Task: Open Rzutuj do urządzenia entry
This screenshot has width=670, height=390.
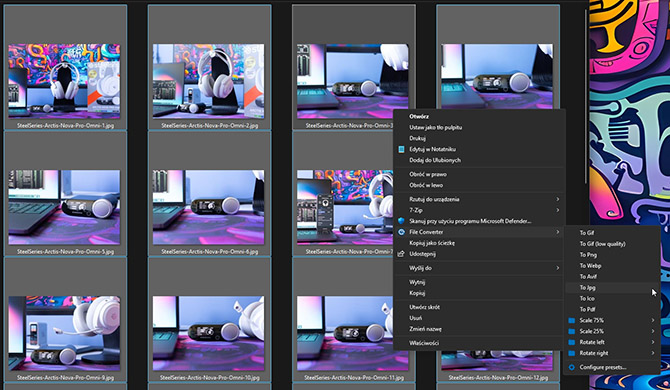Action: pyautogui.click(x=479, y=199)
